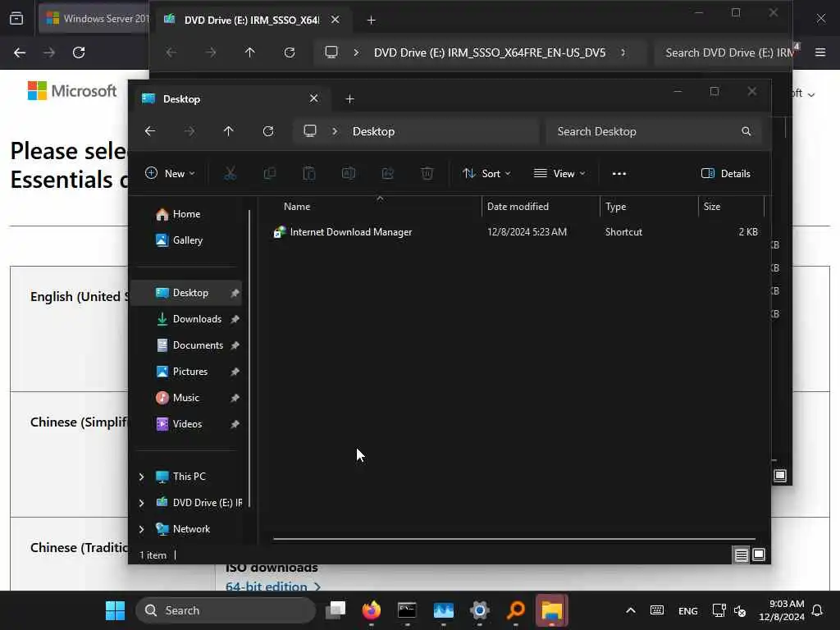
Task: Toggle the Details pane
Action: click(725, 174)
